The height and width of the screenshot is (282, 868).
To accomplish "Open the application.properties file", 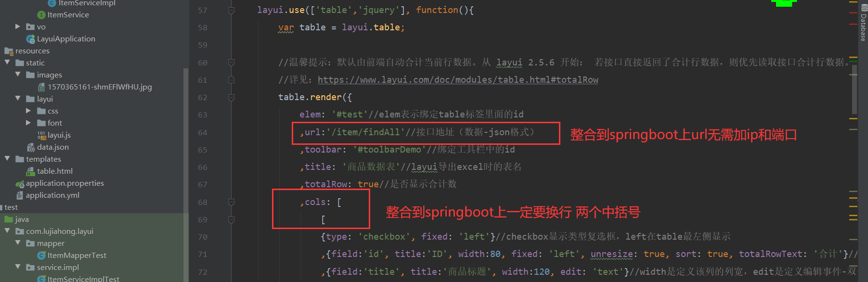I will coord(65,183).
